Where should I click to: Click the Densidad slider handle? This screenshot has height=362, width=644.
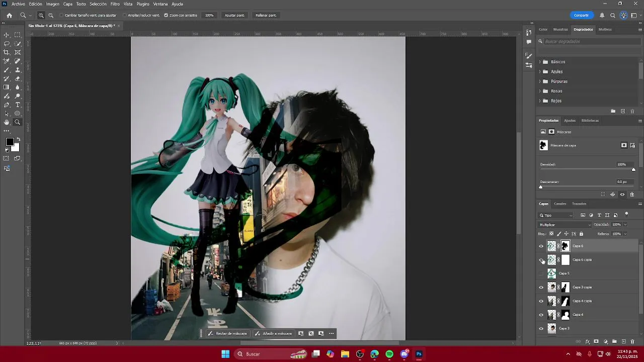pyautogui.click(x=633, y=169)
